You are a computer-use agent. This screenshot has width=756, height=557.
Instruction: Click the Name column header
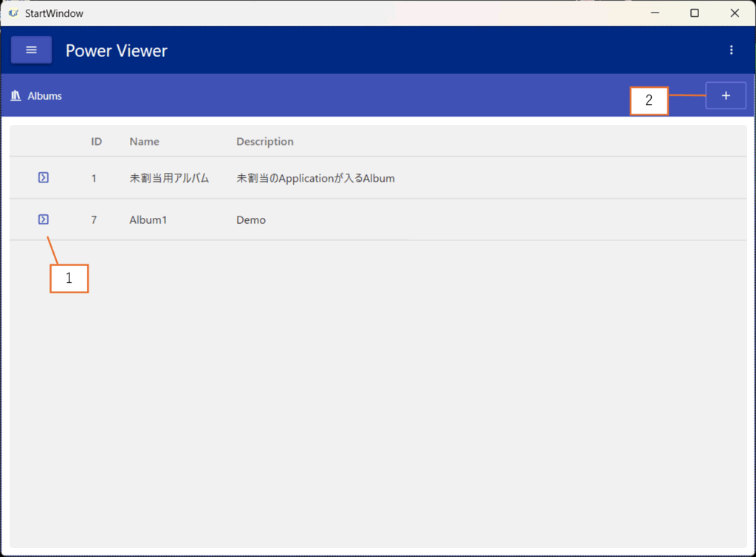tap(144, 141)
